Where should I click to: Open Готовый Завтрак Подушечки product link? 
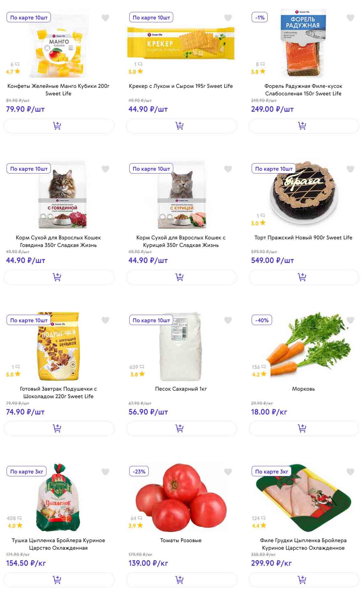coord(58,393)
